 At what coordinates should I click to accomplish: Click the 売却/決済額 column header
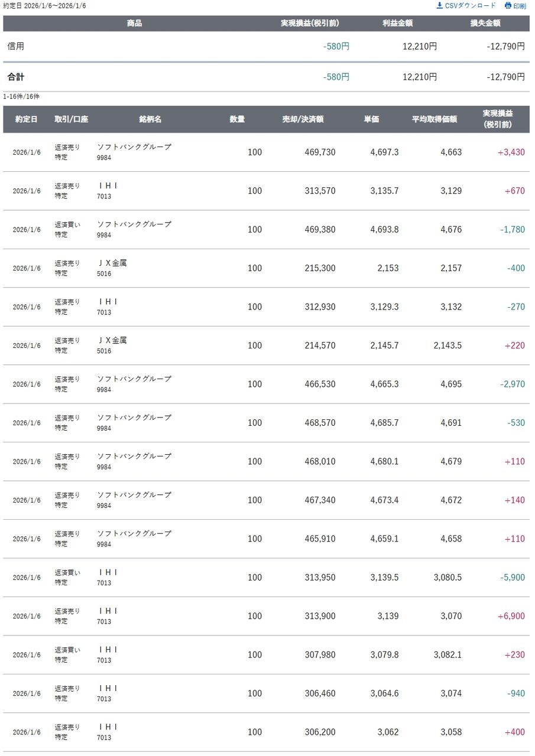303,119
